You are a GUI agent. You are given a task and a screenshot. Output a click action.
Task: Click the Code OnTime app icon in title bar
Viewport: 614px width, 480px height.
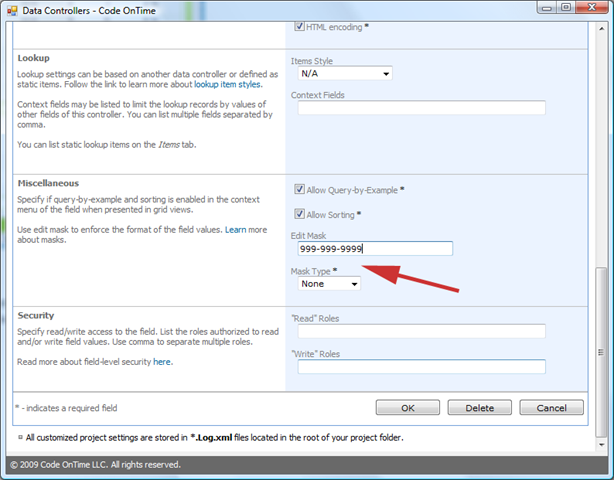tap(12, 11)
